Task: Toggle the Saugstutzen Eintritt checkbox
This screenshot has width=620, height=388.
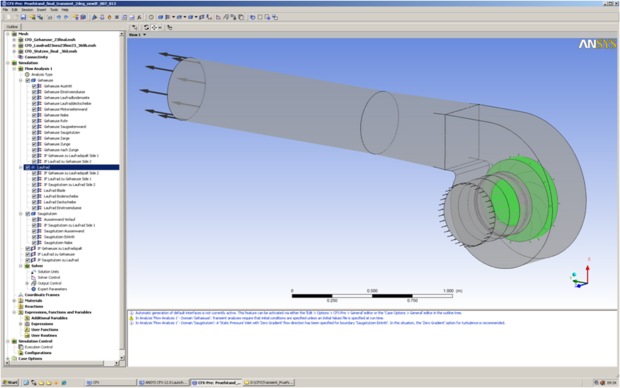Action: (x=34, y=237)
